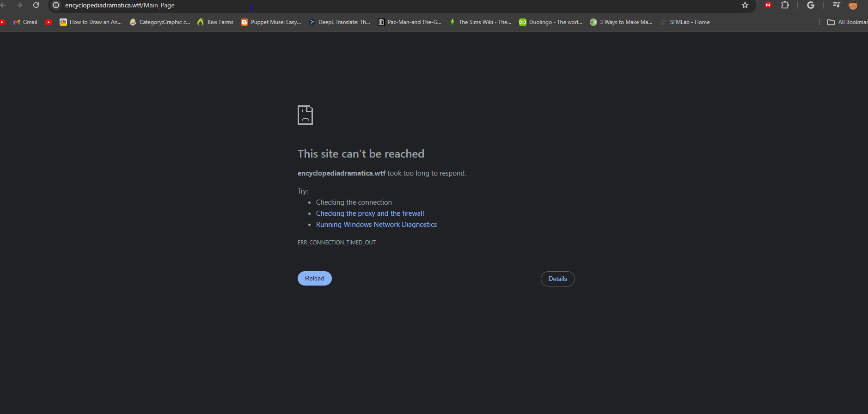
Task: Go back with the browser back arrow
Action: (x=3, y=5)
